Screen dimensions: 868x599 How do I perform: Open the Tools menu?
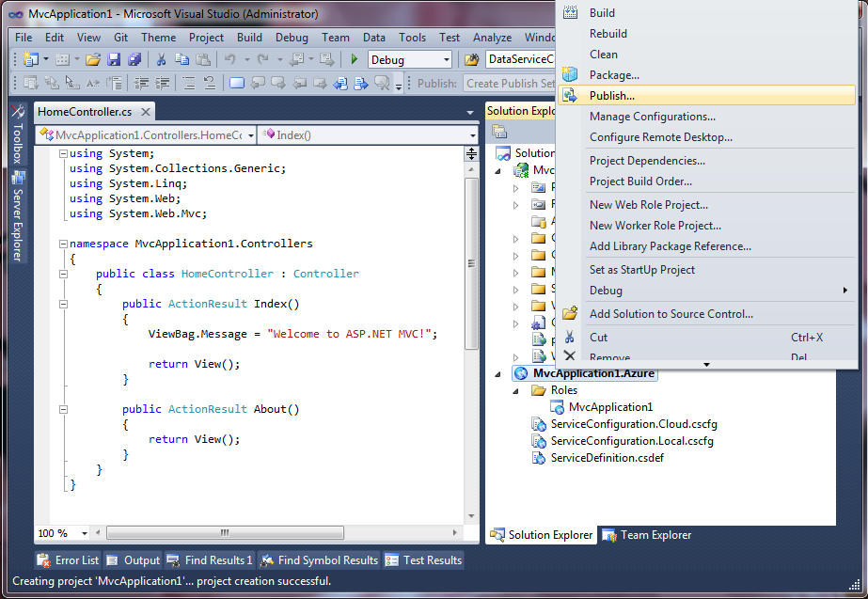[413, 38]
